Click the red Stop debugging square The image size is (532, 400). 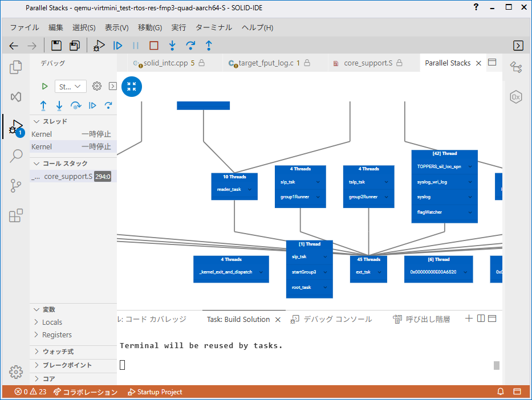pyautogui.click(x=153, y=46)
